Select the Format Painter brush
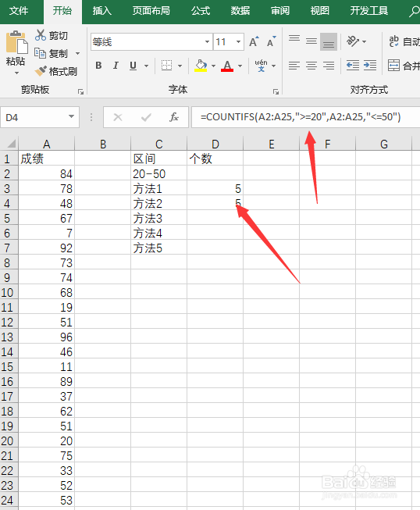Viewport: 420px width, 510px height. pyautogui.click(x=41, y=71)
